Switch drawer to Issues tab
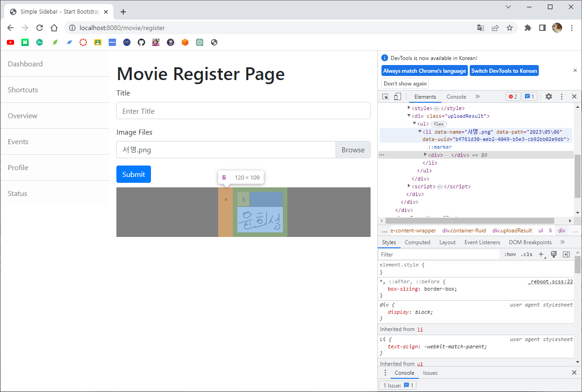 (430, 373)
